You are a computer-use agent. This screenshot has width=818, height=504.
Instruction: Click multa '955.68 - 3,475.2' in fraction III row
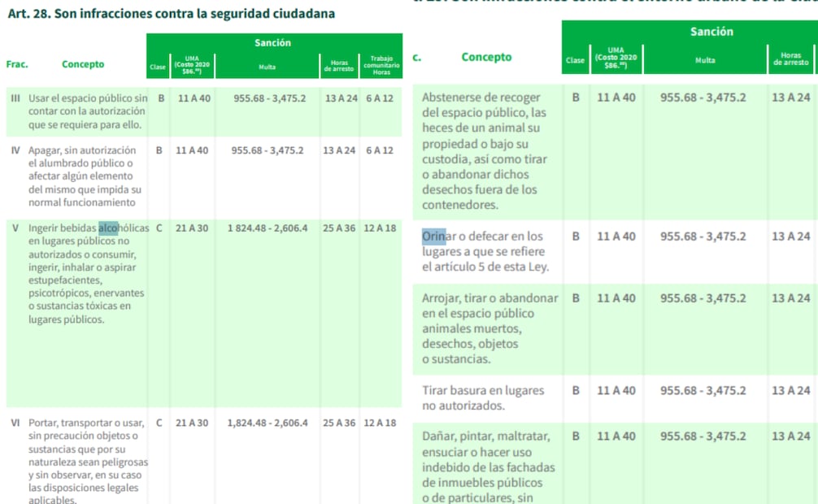[270, 98]
